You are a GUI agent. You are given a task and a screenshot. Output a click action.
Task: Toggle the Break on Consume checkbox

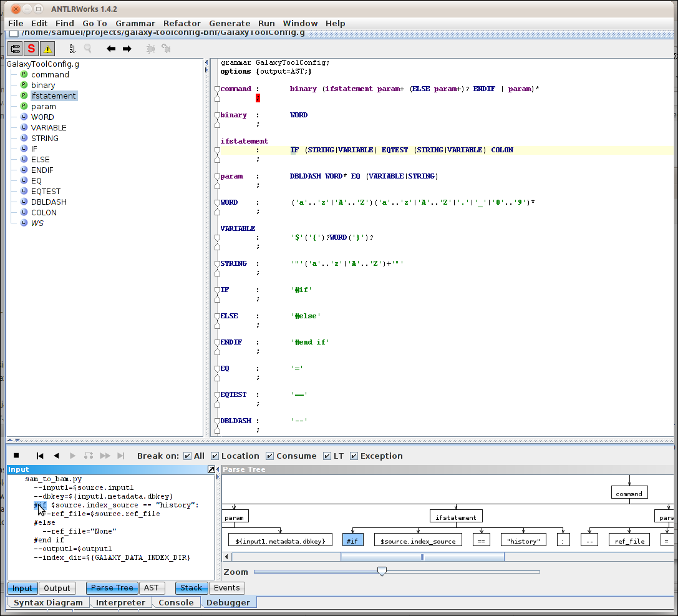[269, 456]
